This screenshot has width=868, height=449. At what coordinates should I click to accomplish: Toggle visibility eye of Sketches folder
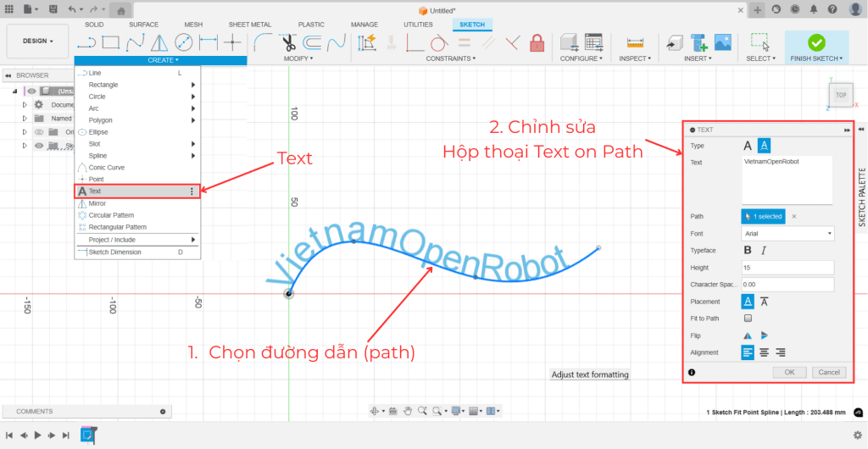(38, 146)
